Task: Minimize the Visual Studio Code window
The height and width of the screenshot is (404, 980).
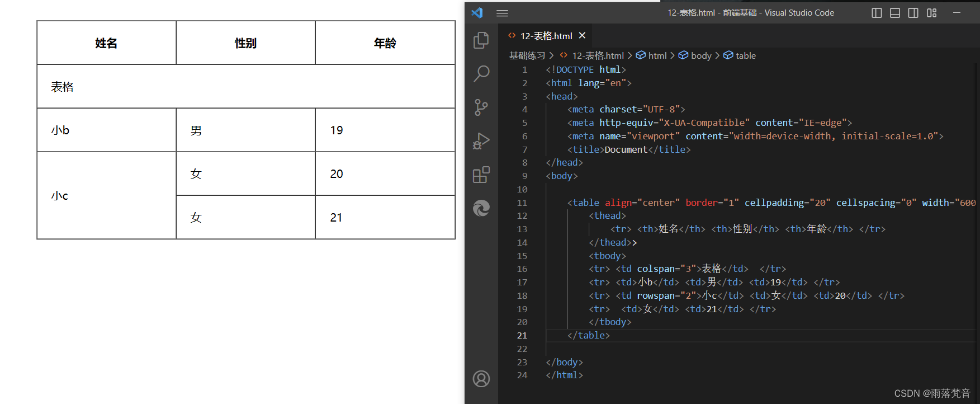Action: (x=957, y=12)
